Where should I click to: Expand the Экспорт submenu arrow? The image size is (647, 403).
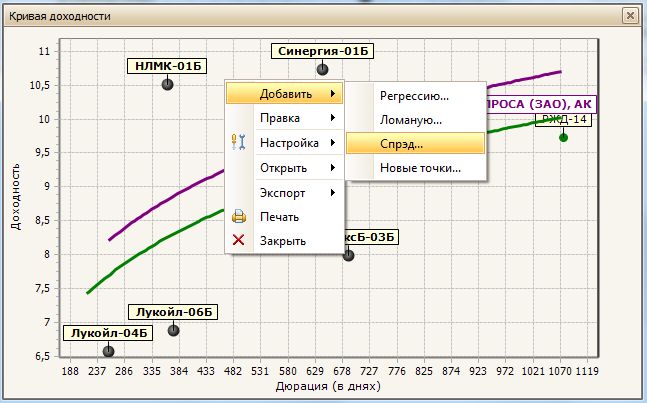(331, 192)
